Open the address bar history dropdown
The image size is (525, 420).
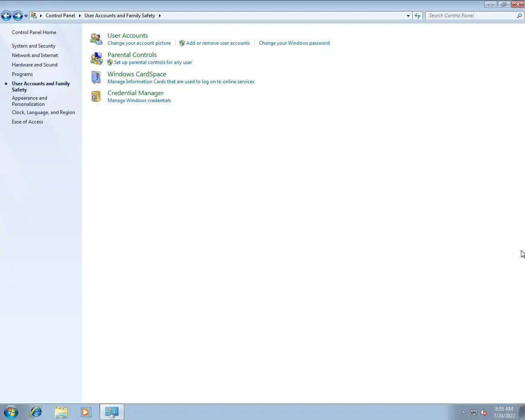[408, 16]
